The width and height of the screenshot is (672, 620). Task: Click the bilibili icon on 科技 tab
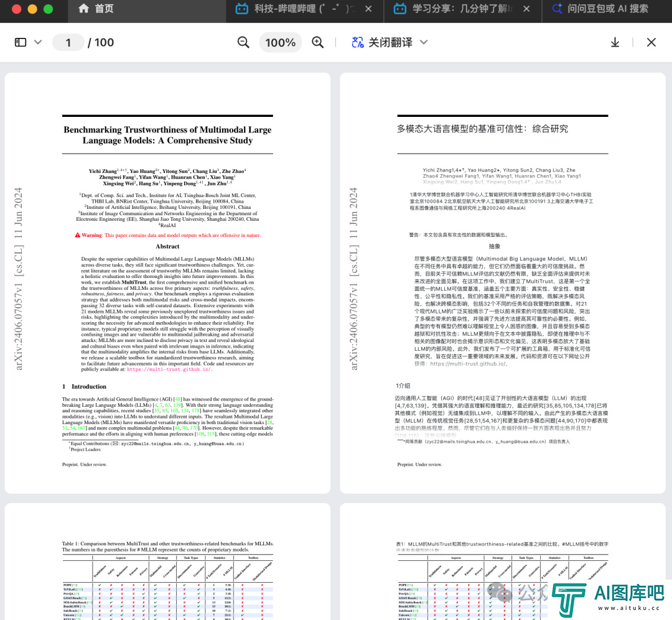pyautogui.click(x=241, y=9)
